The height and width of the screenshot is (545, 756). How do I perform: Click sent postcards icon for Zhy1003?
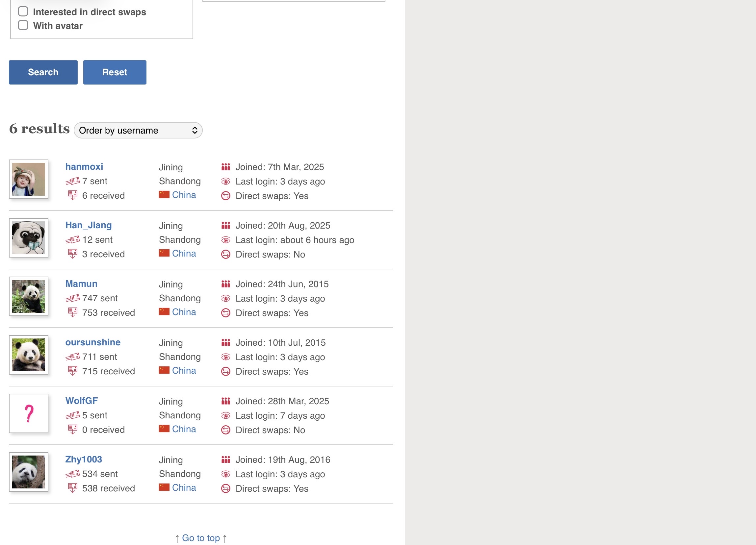[x=73, y=474]
